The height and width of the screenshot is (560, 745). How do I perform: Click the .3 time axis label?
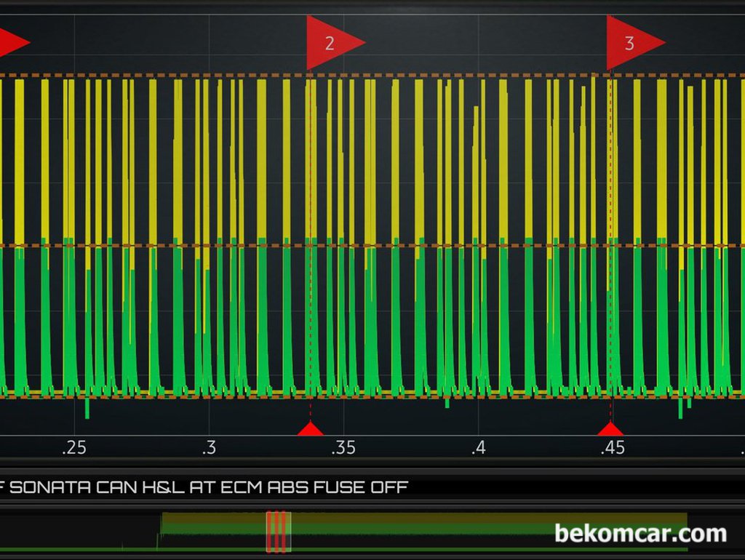click(x=209, y=447)
